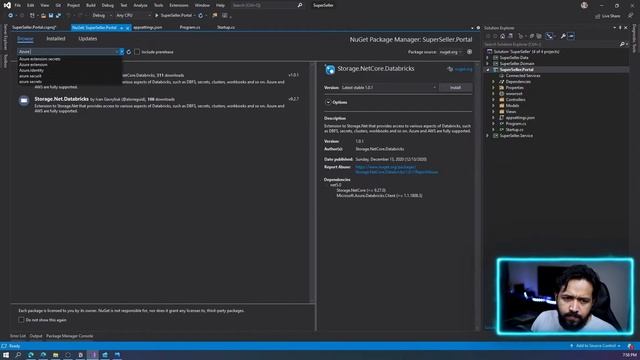This screenshot has height=360, width=640.
Task: Switch to the Updates tab
Action: point(88,38)
